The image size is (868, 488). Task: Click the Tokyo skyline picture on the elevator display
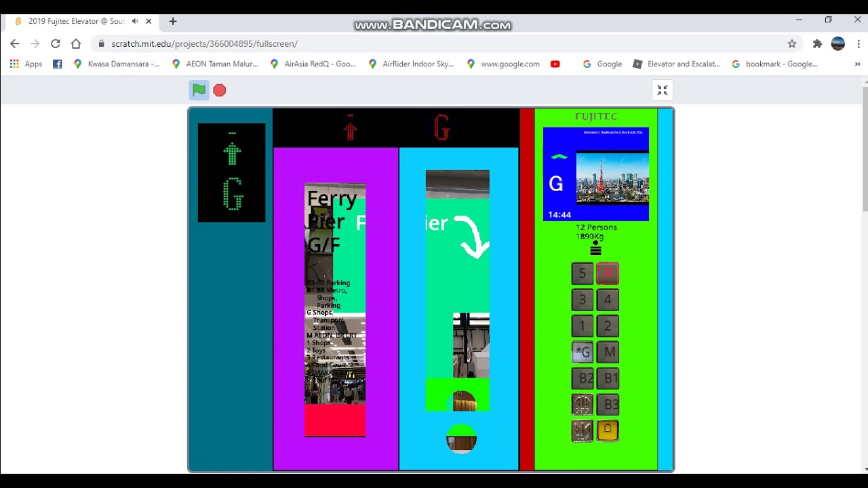click(x=612, y=178)
